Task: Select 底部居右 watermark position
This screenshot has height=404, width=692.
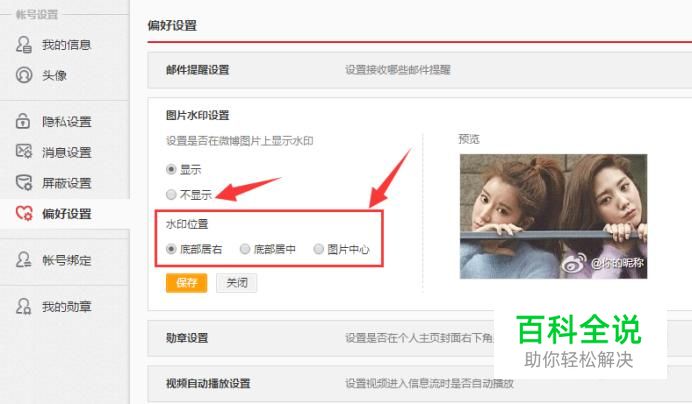Action: pos(171,249)
